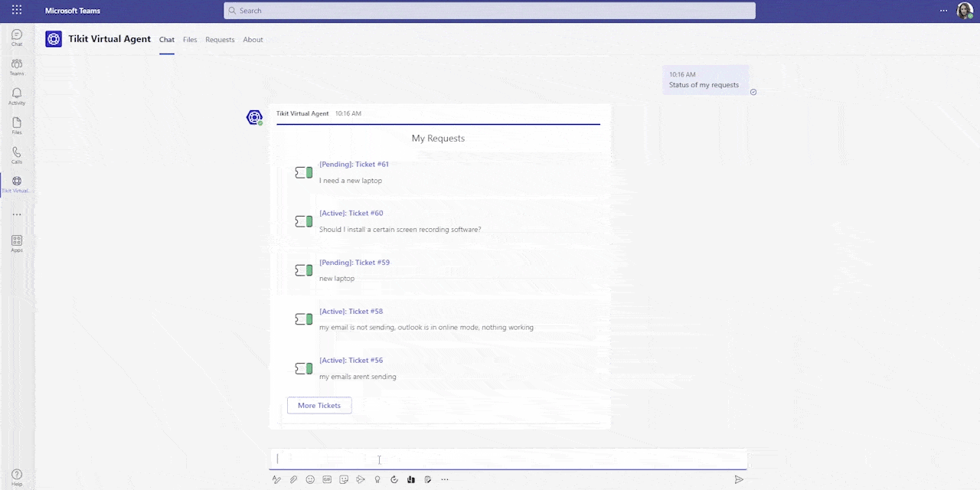Image resolution: width=980 pixels, height=490 pixels.
Task: Open the sticker picker
Action: click(x=344, y=480)
